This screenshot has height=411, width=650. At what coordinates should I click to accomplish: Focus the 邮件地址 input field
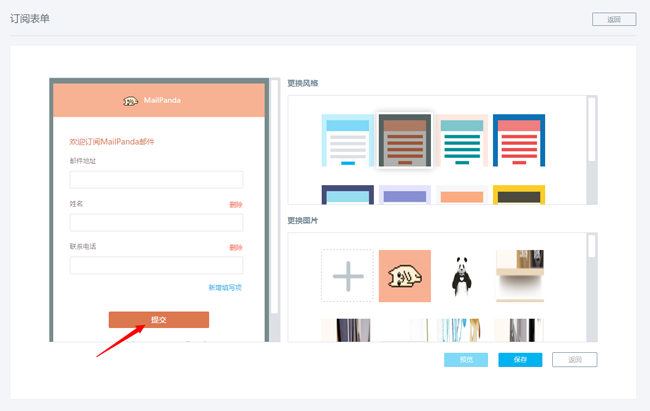[156, 180]
